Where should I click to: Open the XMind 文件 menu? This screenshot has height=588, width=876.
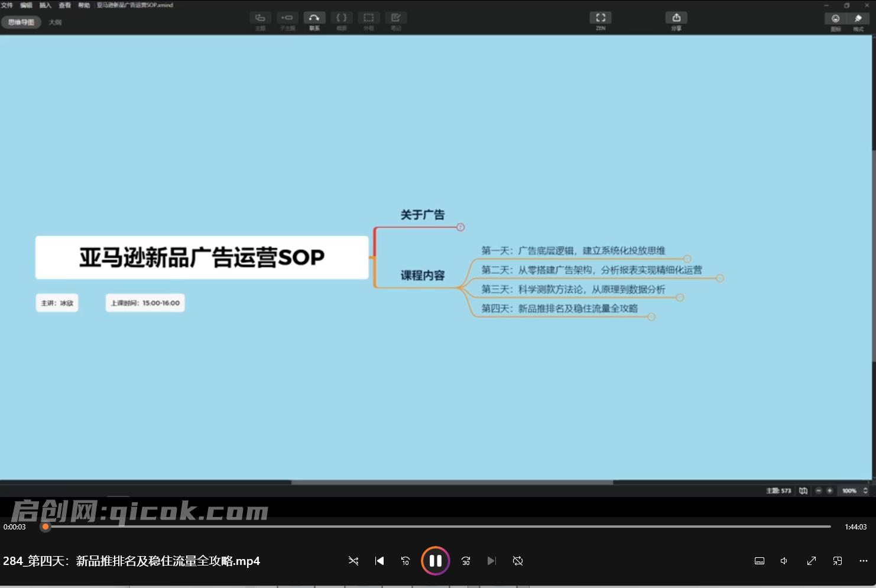[x=7, y=5]
